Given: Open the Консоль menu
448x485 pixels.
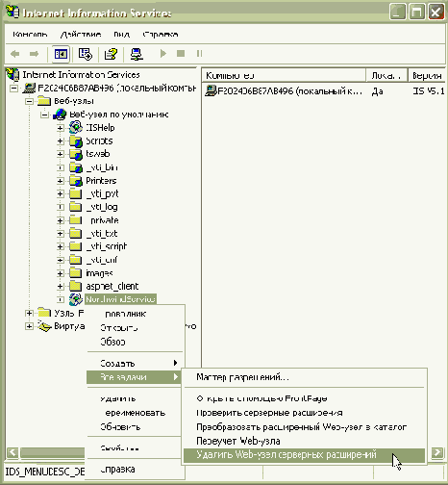Looking at the screenshot, I should pyautogui.click(x=30, y=34).
